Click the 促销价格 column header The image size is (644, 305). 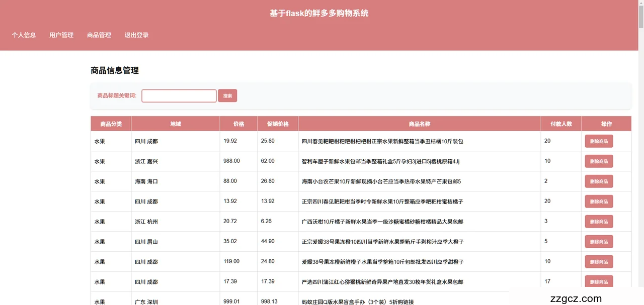click(278, 124)
